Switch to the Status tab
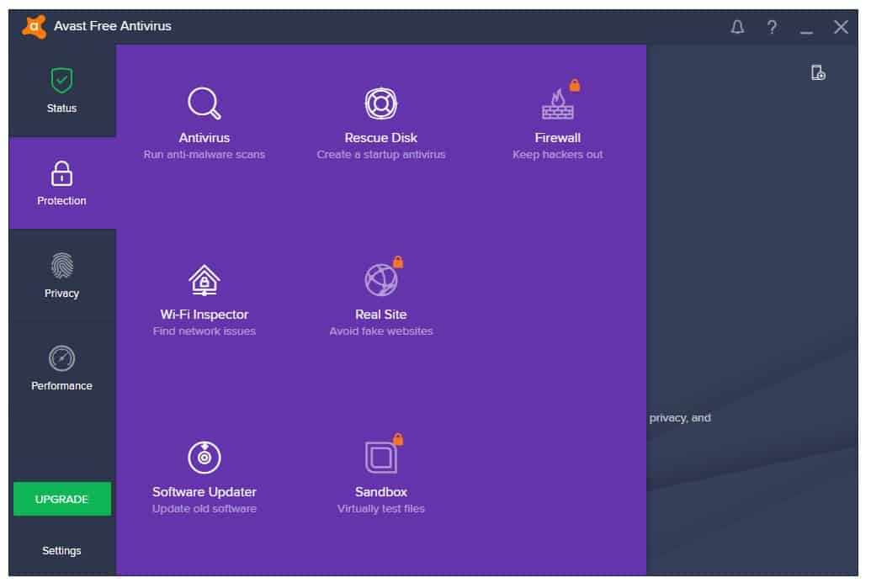 coord(61,91)
